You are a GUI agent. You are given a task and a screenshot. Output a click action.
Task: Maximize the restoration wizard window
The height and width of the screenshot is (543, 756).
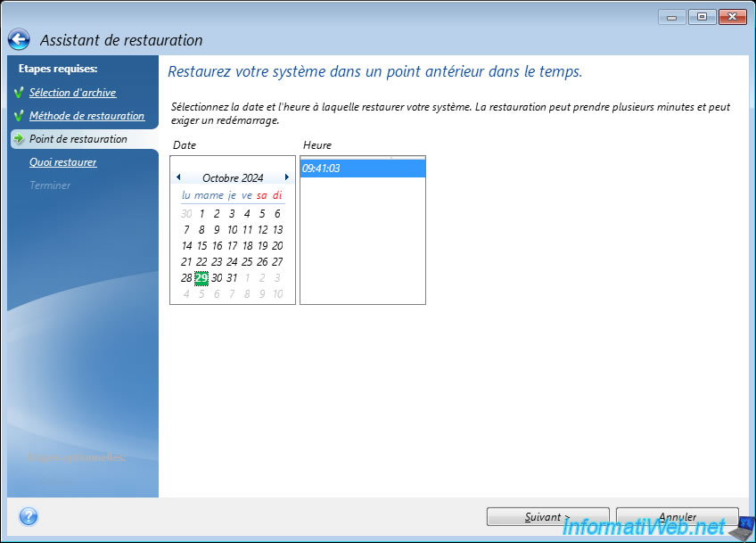701,17
